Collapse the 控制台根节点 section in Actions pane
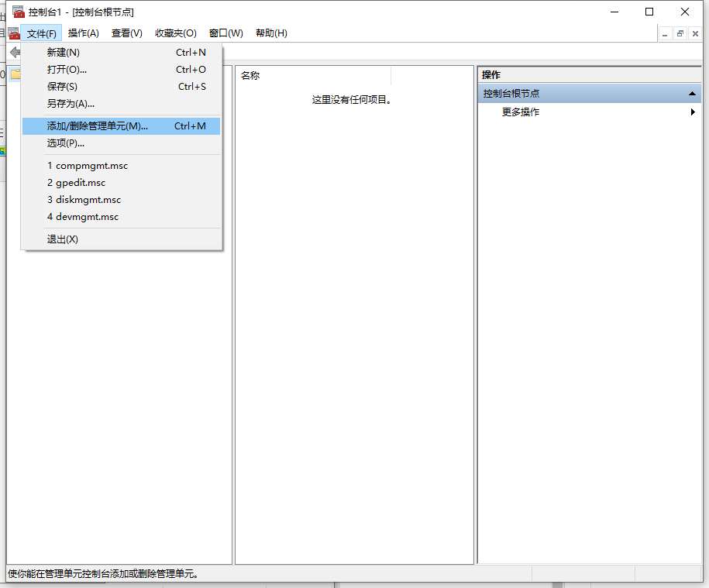 (692, 92)
